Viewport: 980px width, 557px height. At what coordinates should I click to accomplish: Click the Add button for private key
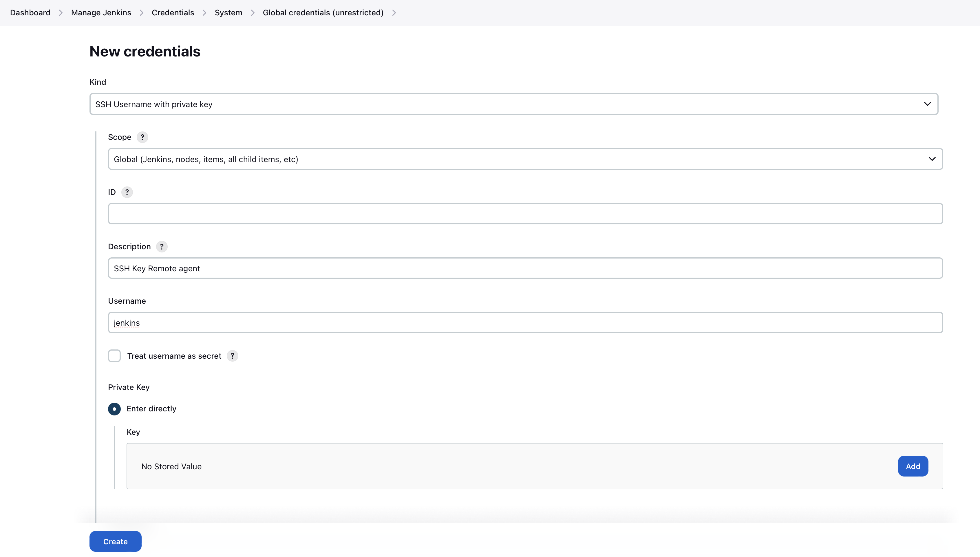[x=913, y=466]
